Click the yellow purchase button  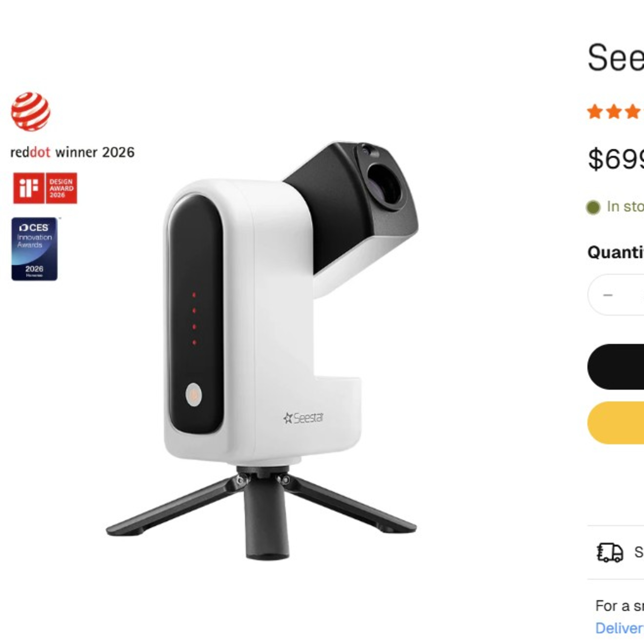pyautogui.click(x=616, y=423)
